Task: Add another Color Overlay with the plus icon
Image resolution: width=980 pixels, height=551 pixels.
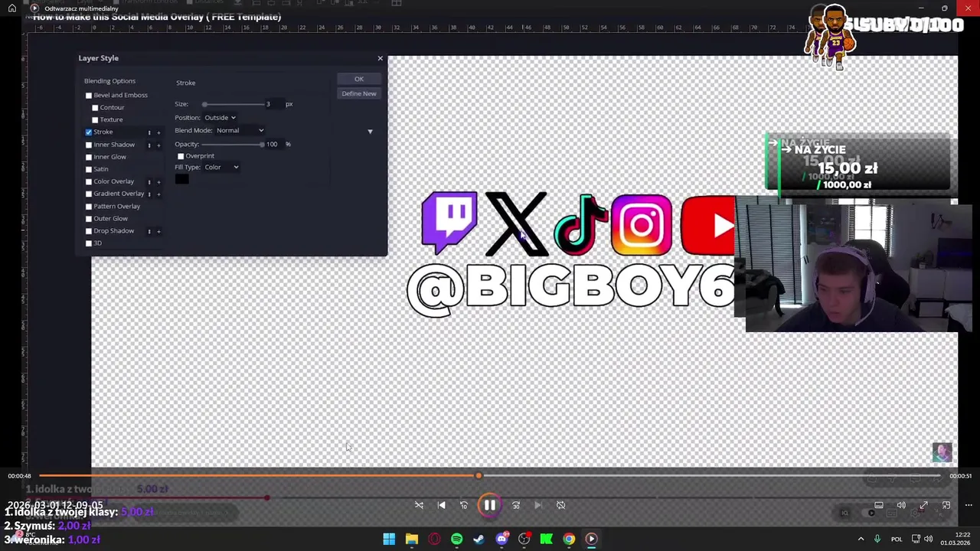Action: [x=158, y=181]
